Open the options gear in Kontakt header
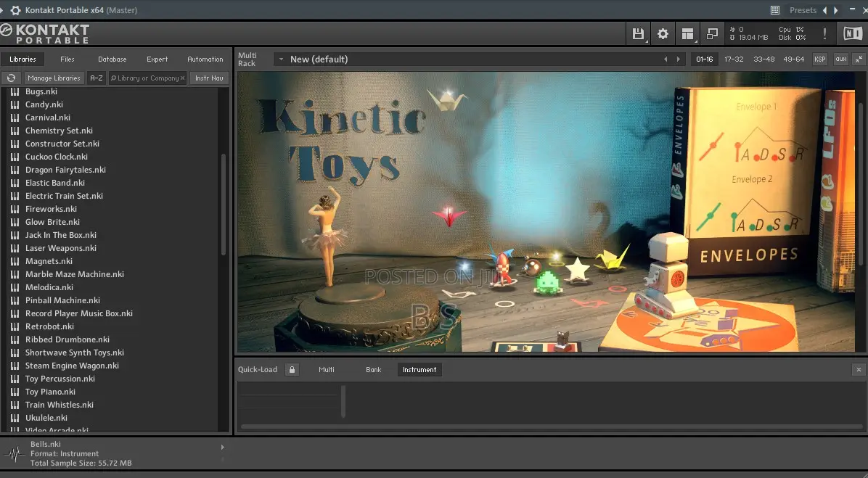This screenshot has height=478, width=868. (663, 34)
